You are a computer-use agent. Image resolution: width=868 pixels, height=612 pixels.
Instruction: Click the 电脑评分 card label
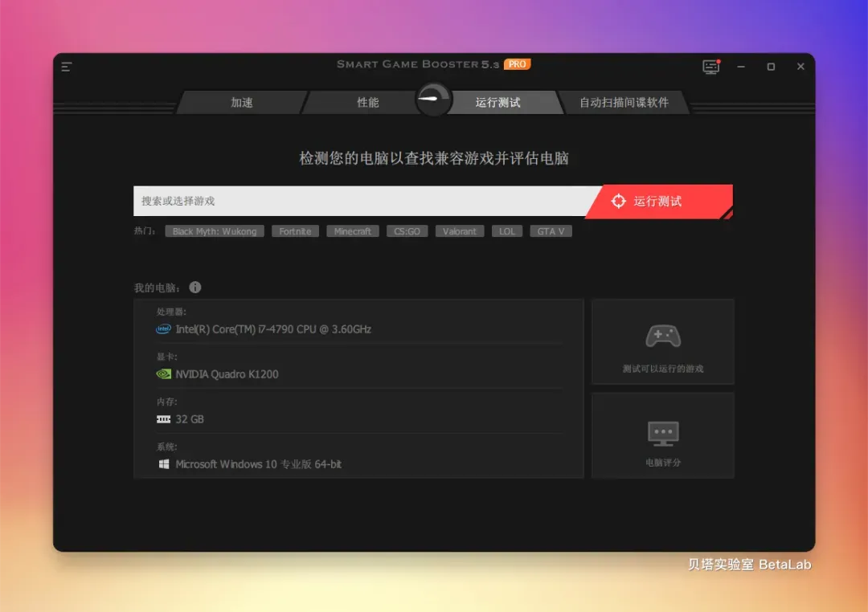click(662, 462)
